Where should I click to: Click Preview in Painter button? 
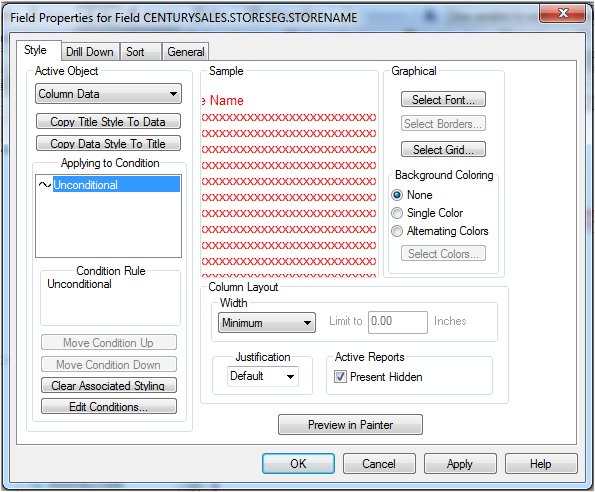pos(350,424)
